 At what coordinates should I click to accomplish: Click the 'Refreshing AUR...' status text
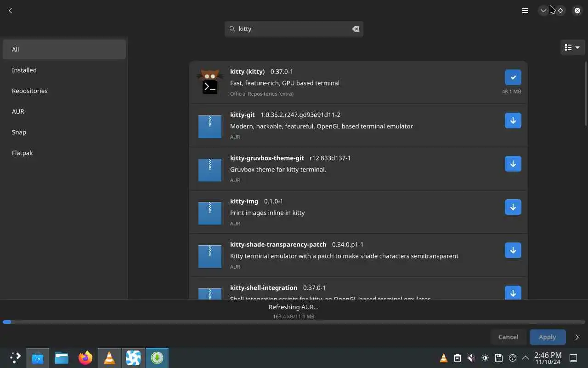294,307
